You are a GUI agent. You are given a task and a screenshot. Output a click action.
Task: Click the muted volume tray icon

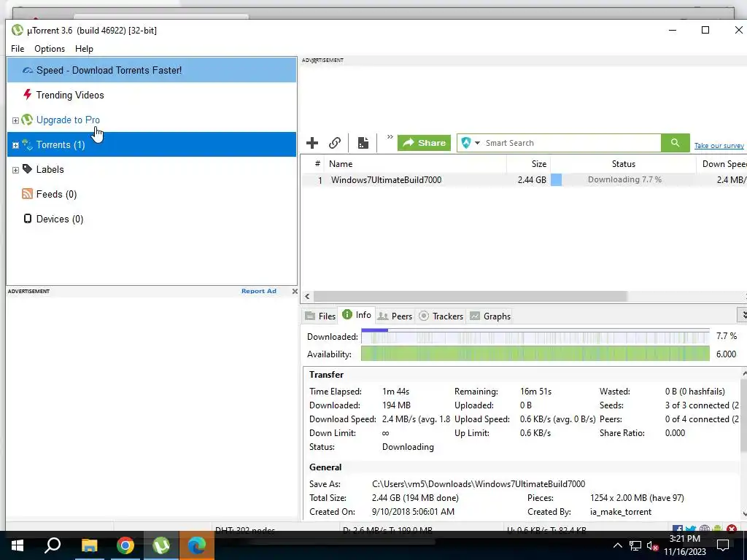652,545
